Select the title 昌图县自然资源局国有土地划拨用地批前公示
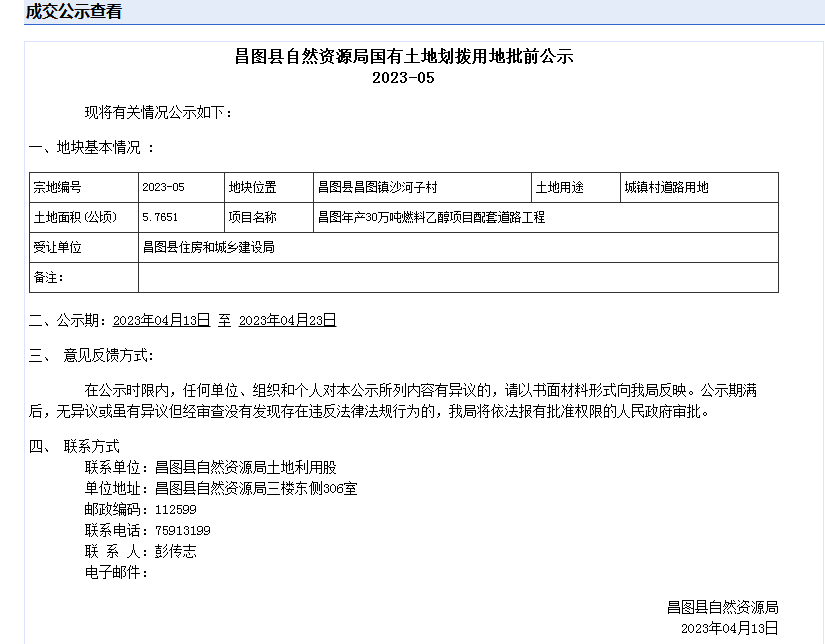825x644 pixels. (x=404, y=56)
